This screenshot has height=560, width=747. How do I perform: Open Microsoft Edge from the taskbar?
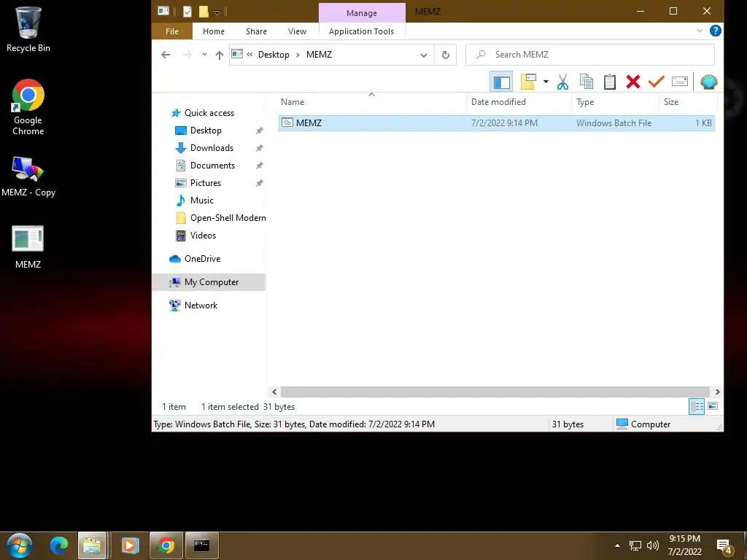click(59, 545)
